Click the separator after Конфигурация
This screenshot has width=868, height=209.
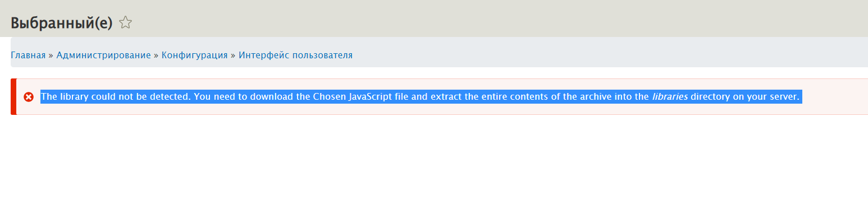[233, 55]
